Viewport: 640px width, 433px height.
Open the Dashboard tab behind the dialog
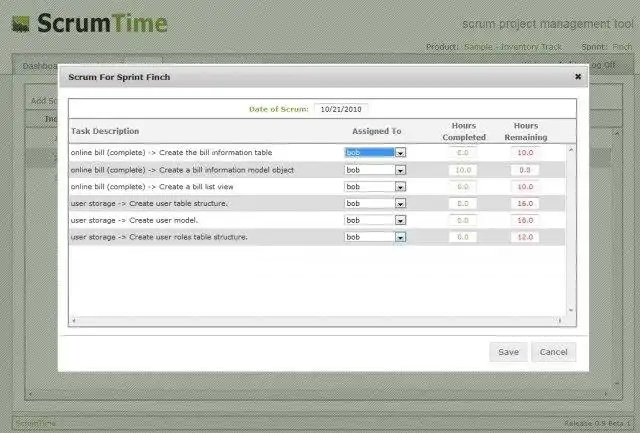[x=39, y=66]
